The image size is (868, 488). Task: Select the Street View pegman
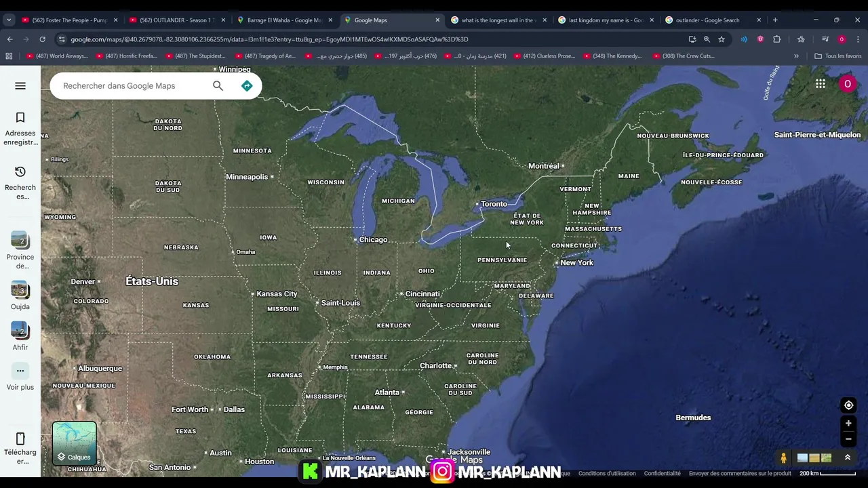[x=783, y=458]
